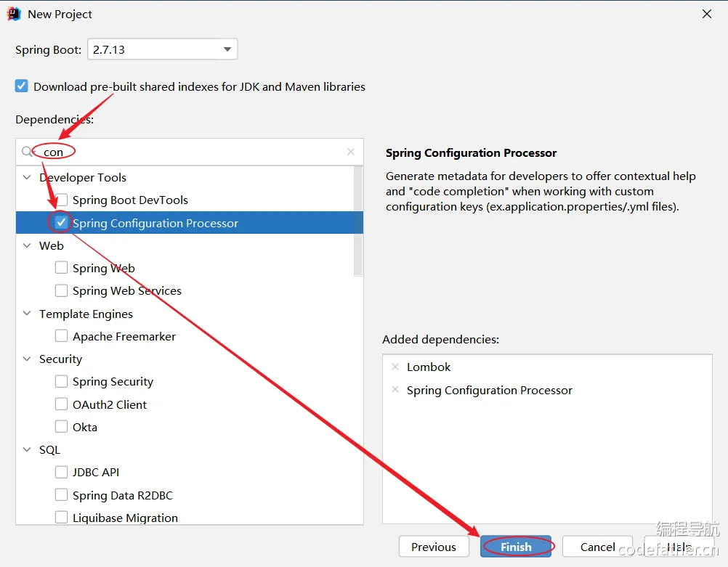Open the Spring Boot version dropdown
This screenshot has width=728, height=567.
pos(163,49)
